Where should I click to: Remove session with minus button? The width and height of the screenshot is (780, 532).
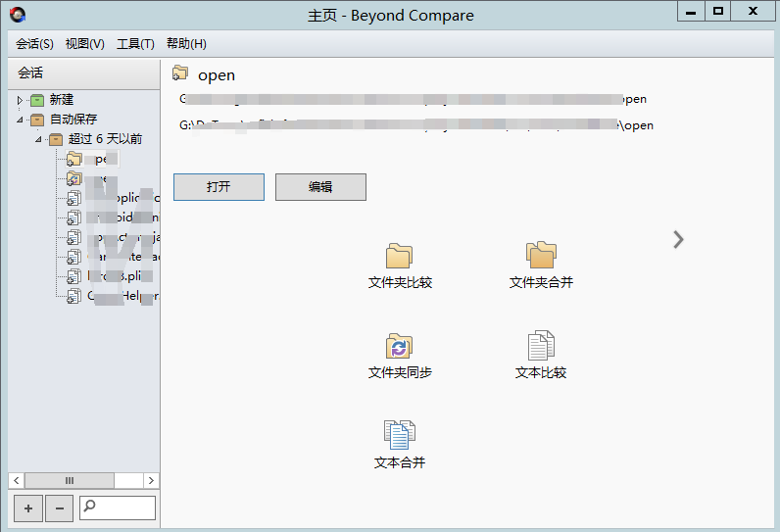59,508
